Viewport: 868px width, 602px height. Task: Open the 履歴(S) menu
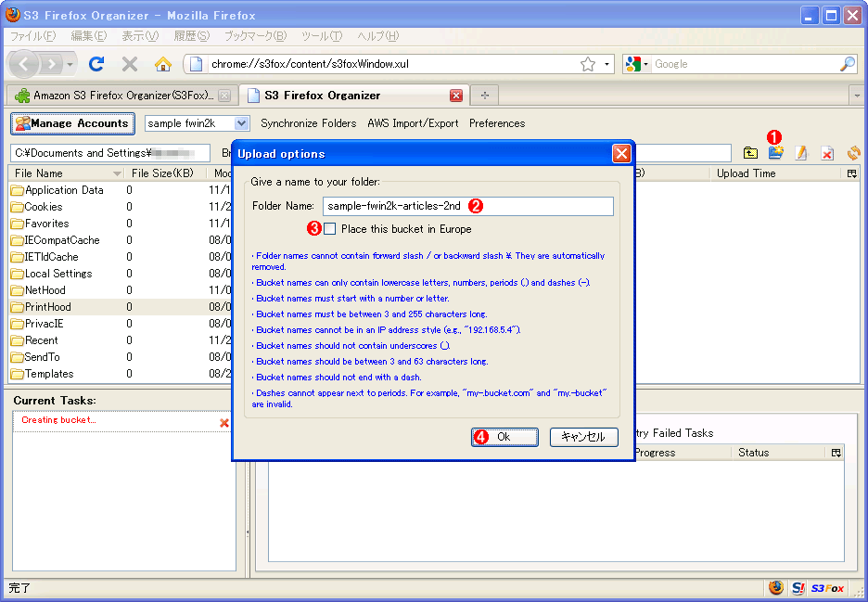tap(192, 36)
